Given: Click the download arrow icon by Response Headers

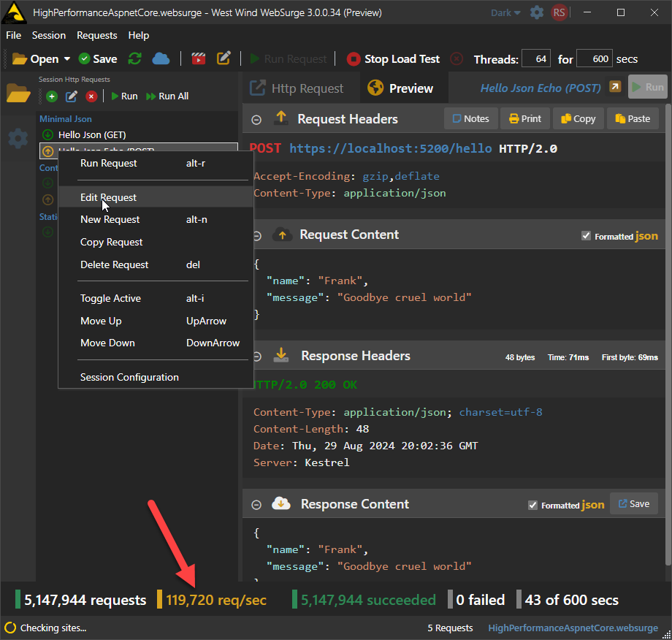Looking at the screenshot, I should point(281,355).
